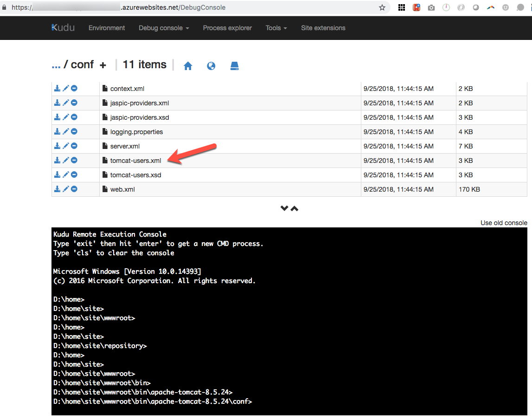Open server.xml file name
532x420 pixels.
(125, 146)
